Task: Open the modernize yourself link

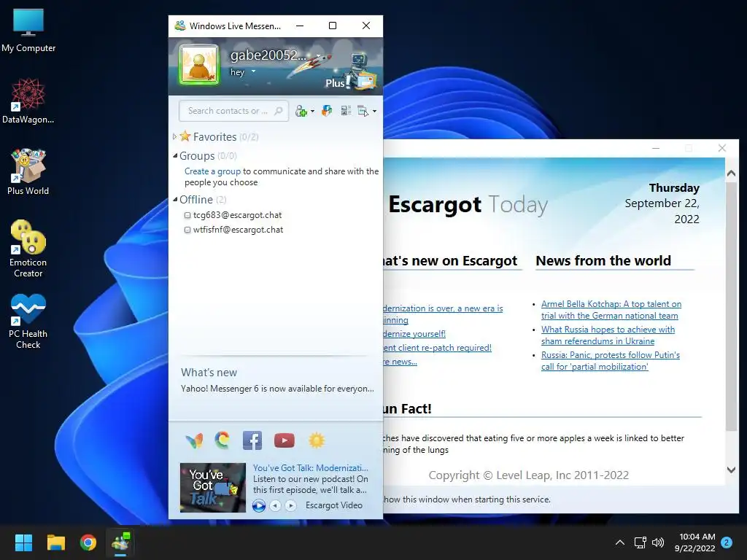Action: coord(414,334)
